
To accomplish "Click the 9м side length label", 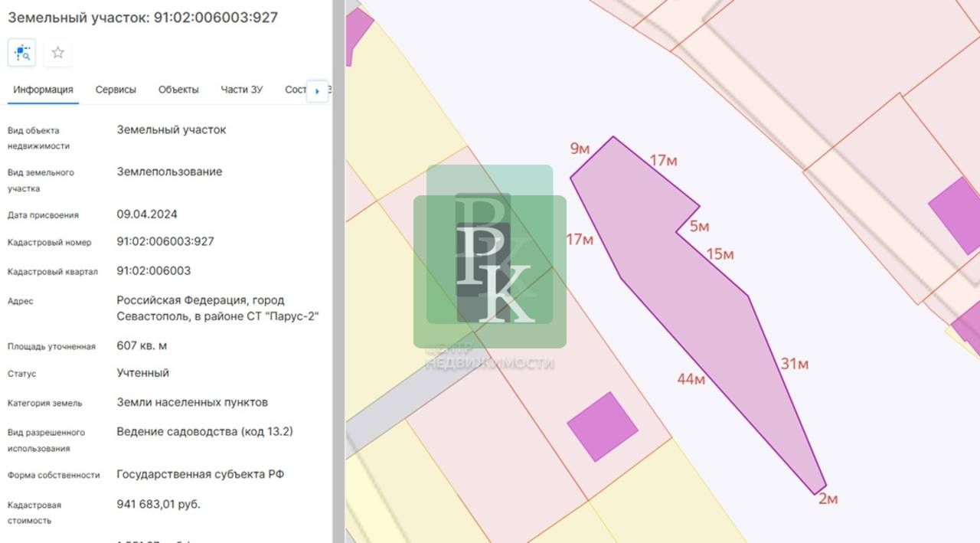I will tap(580, 149).
